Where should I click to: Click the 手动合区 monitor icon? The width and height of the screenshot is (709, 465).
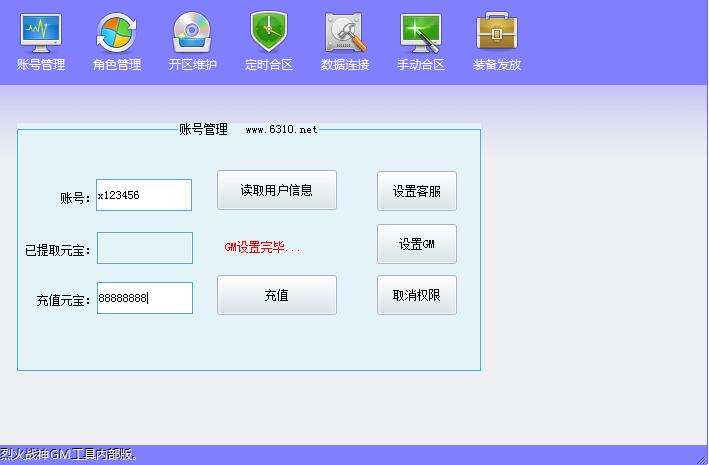421,33
